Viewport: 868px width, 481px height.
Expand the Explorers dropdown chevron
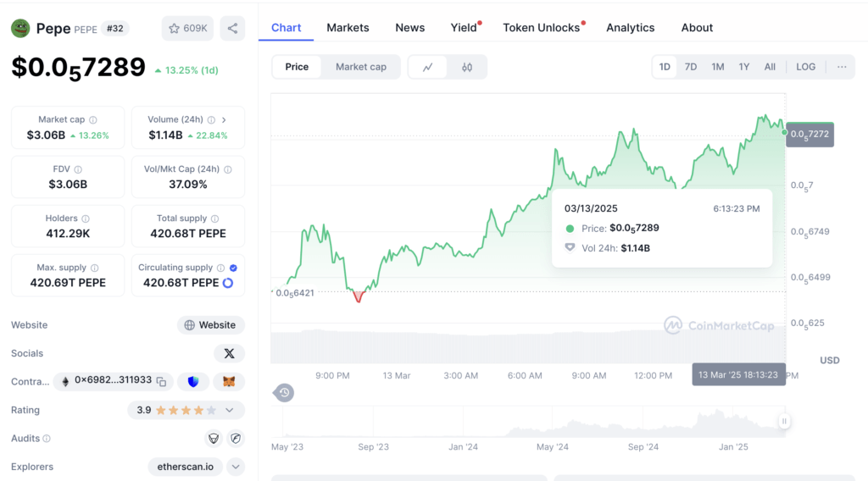pyautogui.click(x=236, y=467)
